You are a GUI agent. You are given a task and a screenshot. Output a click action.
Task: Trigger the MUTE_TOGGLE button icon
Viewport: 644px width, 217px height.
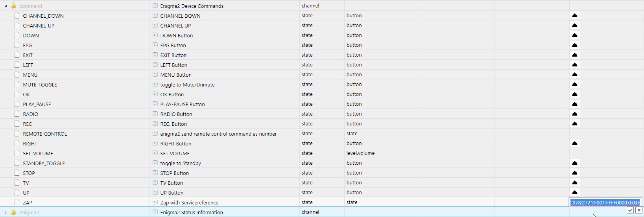[574, 84]
